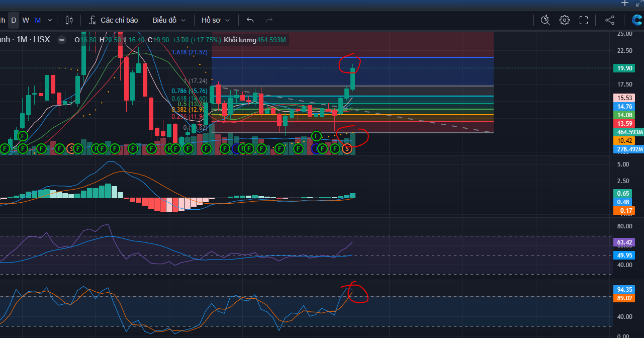
Task: Click the Fibonacci 1 (17.24) level label
Action: 196,81
